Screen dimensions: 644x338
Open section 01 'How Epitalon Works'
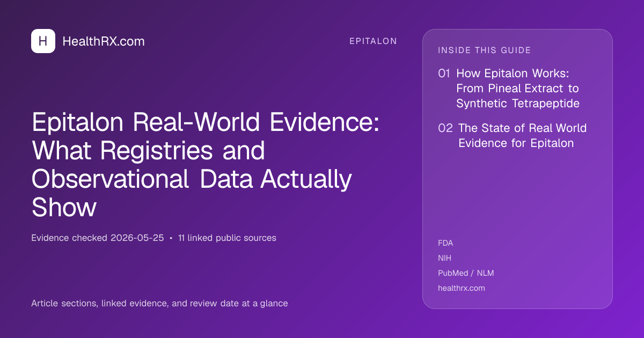[x=518, y=89]
